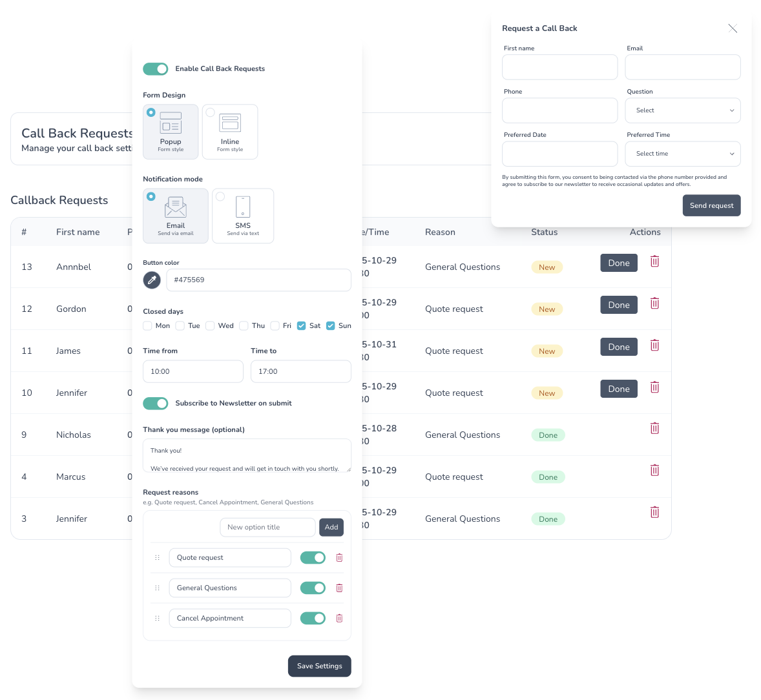This screenshot has height=700, width=761.
Task: Choose the SMS phone notification icon
Action: coord(243,207)
